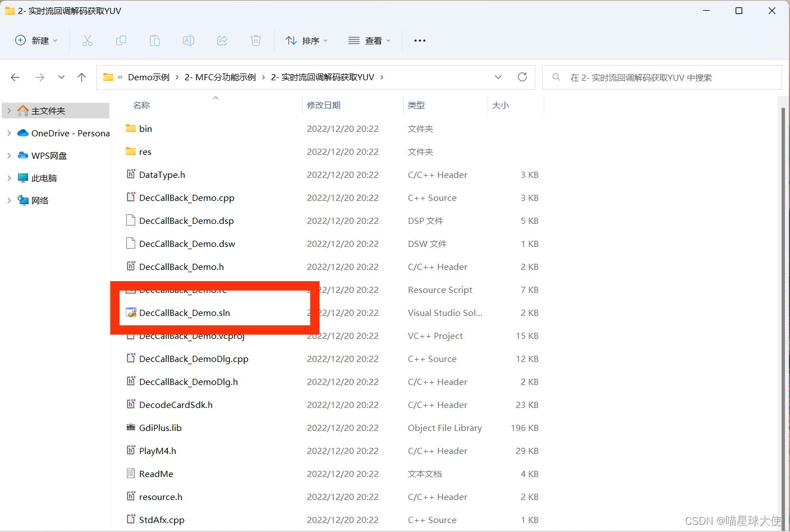Click the Share icon in toolbar
Screen dimensions: 790x532
222,40
